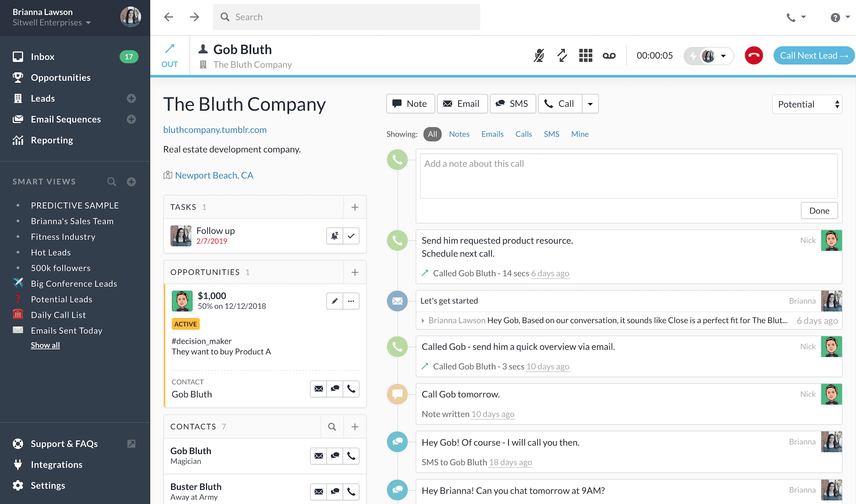Viewport: 856px width, 504px height.
Task: Click the SMS tab filter button
Action: (x=551, y=134)
